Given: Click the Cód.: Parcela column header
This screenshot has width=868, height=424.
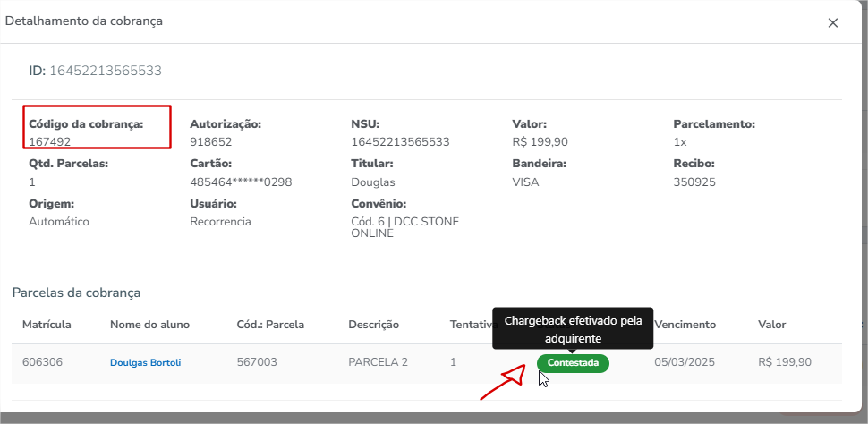Looking at the screenshot, I should tap(270, 325).
